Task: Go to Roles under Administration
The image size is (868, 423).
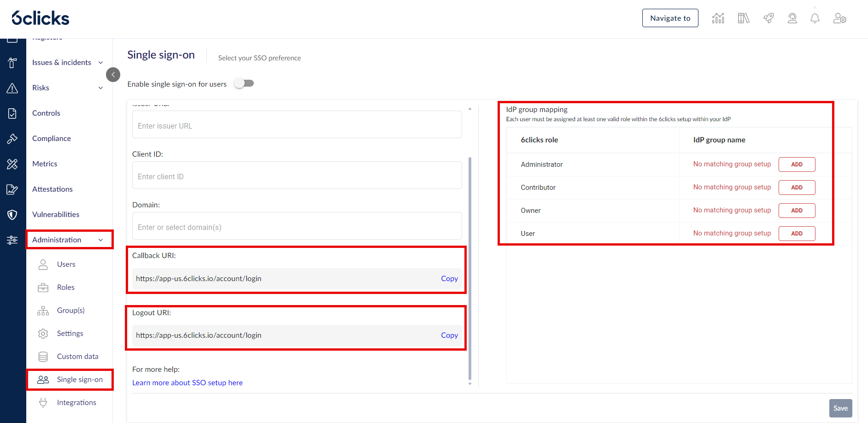Action: point(66,288)
